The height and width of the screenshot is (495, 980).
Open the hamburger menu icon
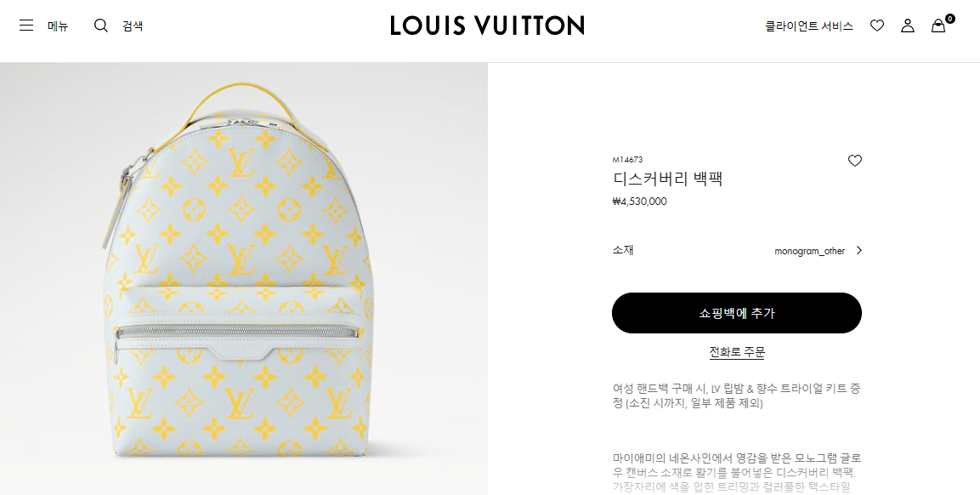click(26, 26)
